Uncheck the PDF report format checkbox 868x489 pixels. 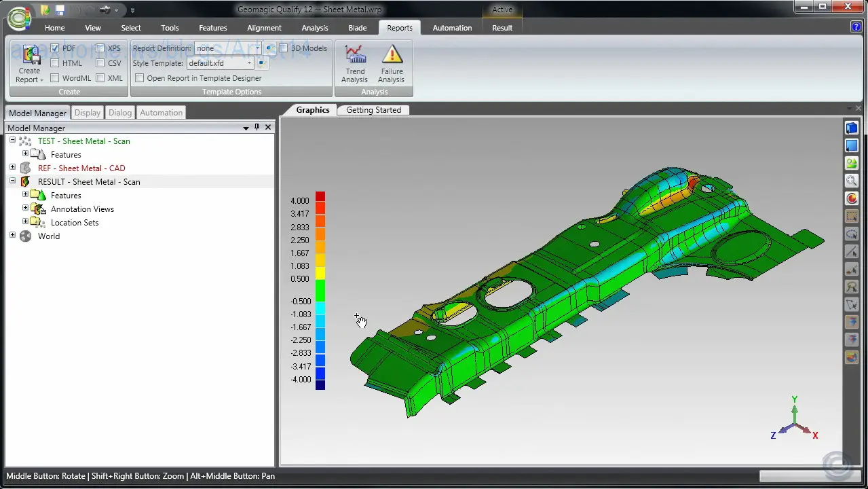click(55, 48)
